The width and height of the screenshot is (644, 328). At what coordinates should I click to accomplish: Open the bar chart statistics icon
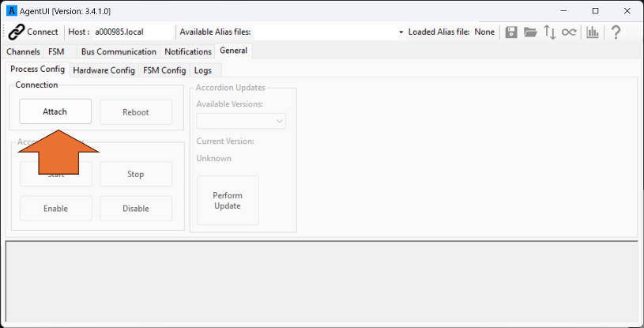(592, 32)
